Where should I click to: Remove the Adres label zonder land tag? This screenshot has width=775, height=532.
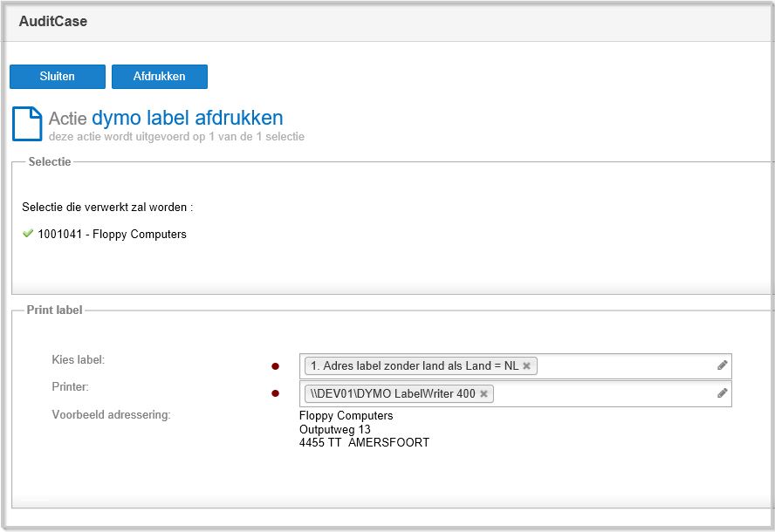[527, 366]
